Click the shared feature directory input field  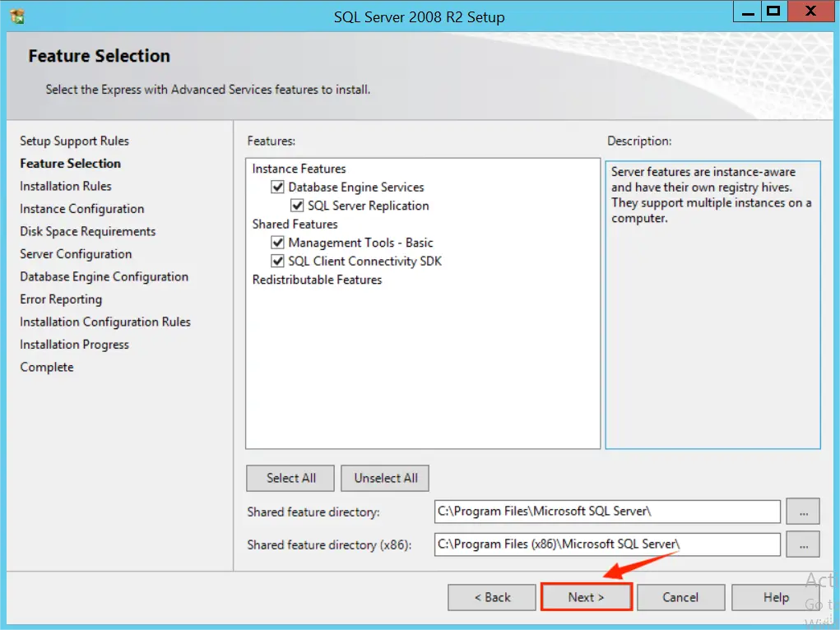click(606, 512)
